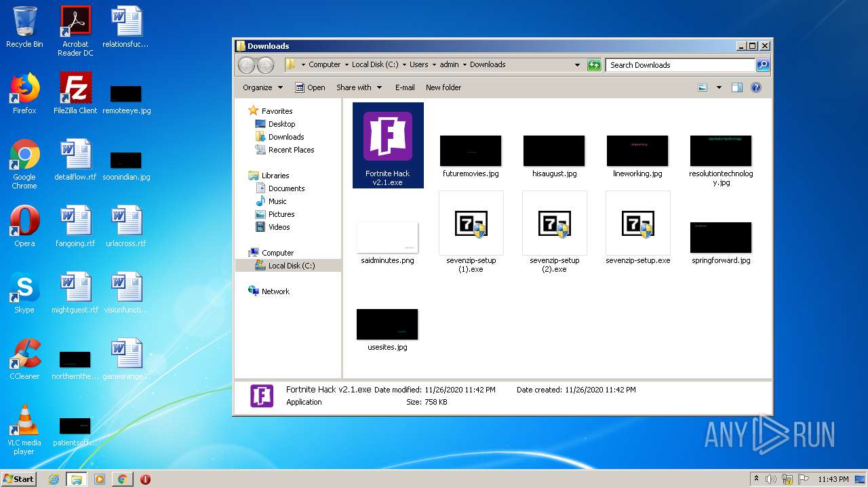Select hisaugust.jpg thumbnail
The width and height of the screenshot is (868, 488).
pos(554,150)
